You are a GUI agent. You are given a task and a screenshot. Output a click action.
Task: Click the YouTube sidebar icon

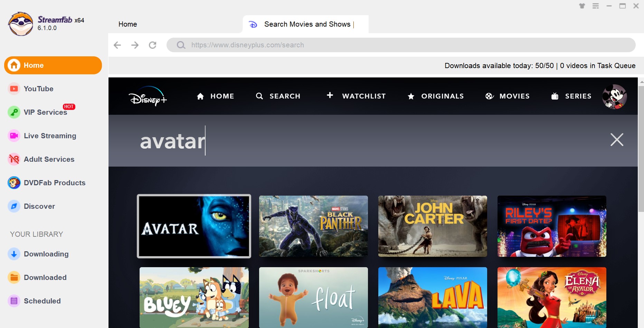coord(14,89)
